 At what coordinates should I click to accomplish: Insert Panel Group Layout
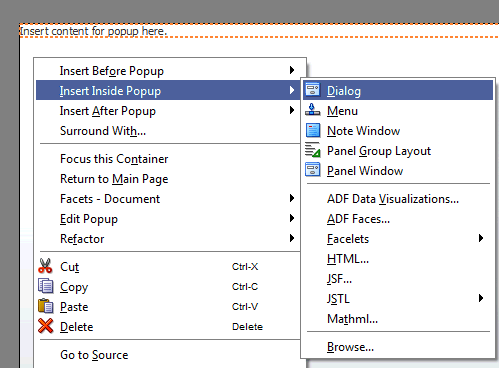coord(398,150)
